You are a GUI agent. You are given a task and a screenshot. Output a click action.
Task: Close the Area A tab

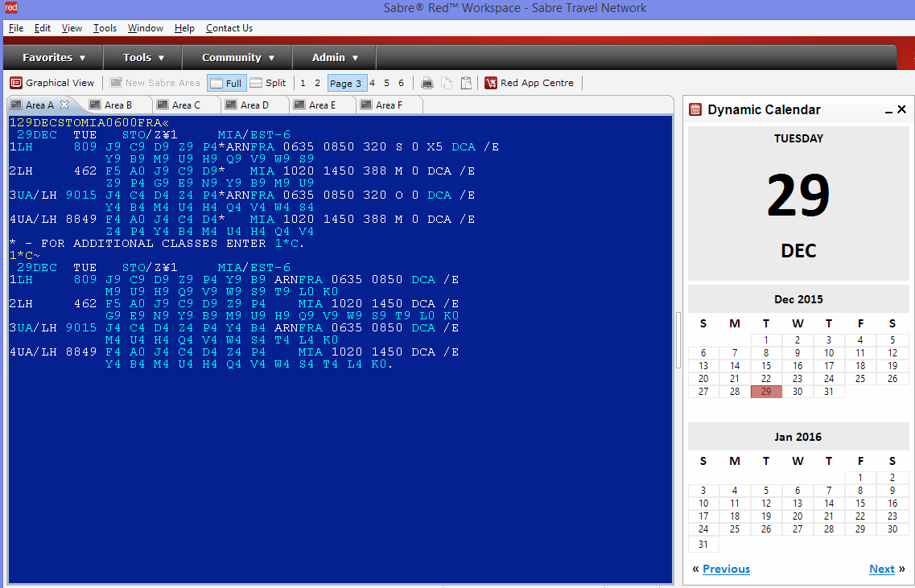click(65, 105)
